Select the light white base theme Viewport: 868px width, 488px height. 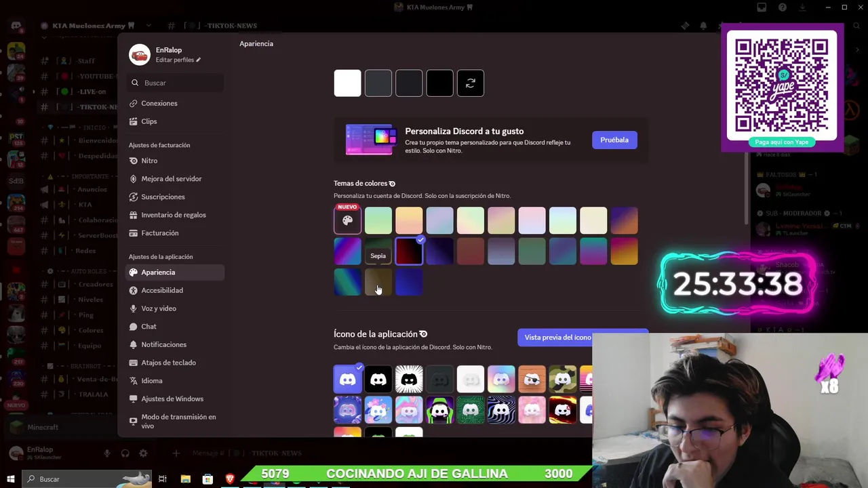point(347,83)
